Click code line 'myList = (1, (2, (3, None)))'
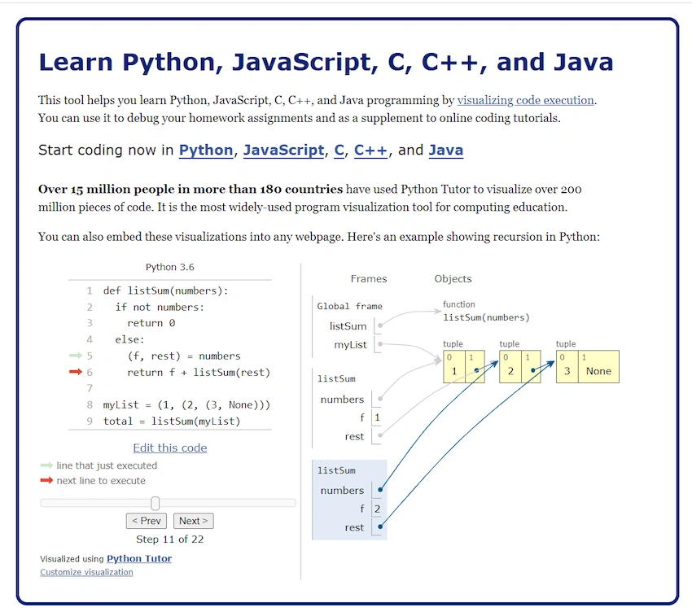This screenshot has width=692, height=616. 186,404
